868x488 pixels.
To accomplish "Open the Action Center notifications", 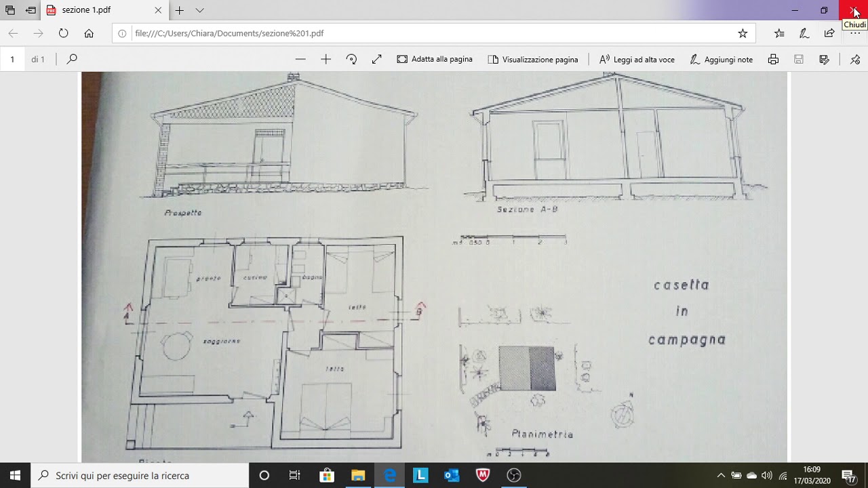I will [848, 475].
